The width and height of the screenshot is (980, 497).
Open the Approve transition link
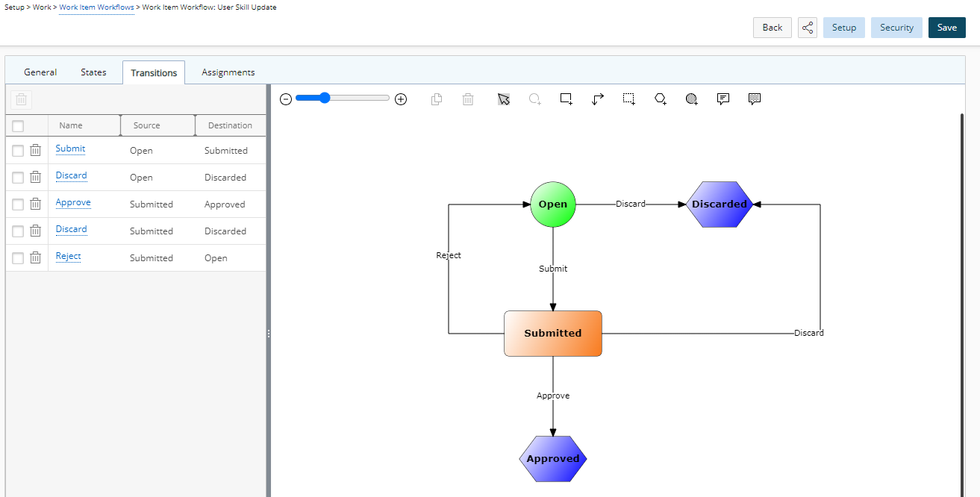73,202
